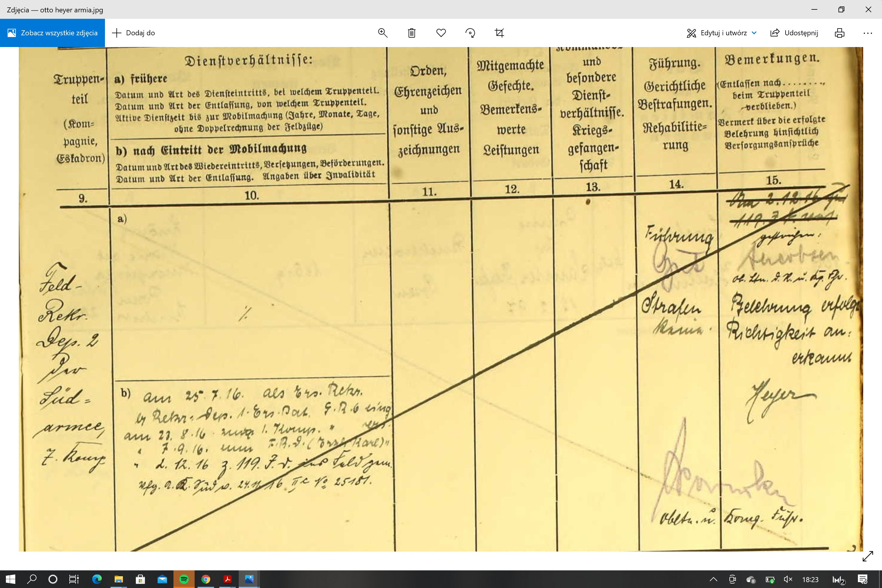This screenshot has height=588, width=882.
Task: Click Dodaj do button
Action: (x=133, y=33)
